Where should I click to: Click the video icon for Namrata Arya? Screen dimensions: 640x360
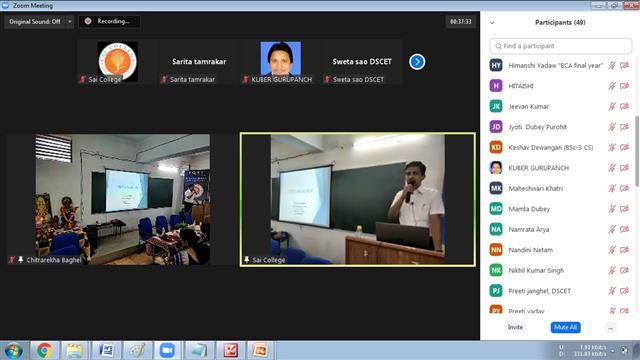(x=624, y=229)
